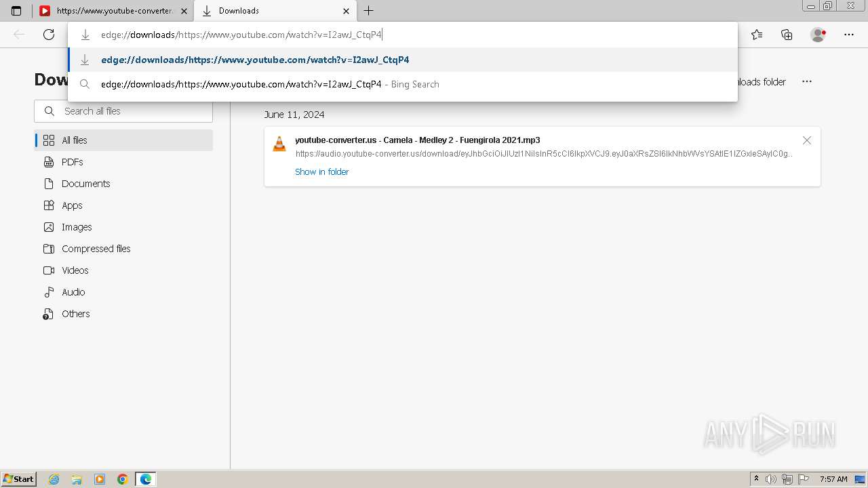This screenshot has height=488, width=868.
Task: Open Action Center flag icon
Action: pyautogui.click(x=803, y=479)
